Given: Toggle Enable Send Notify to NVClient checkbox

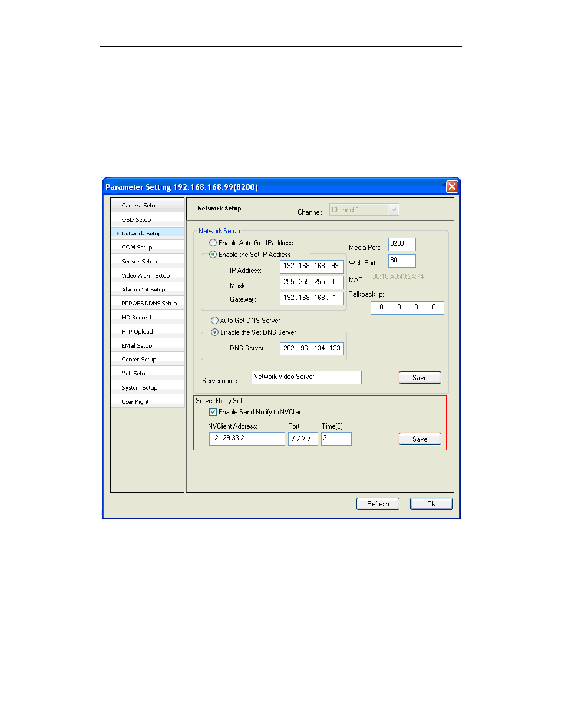Looking at the screenshot, I should [213, 412].
